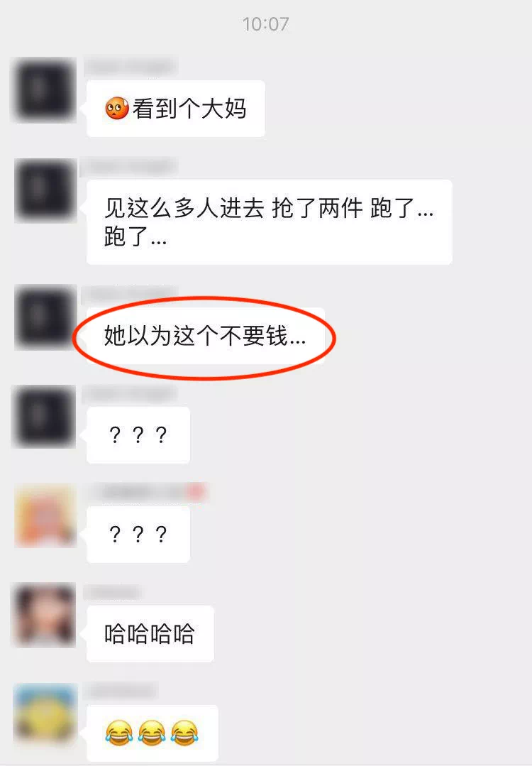The image size is (532, 766).
Task: Click the red flushed emoji in first message
Action: click(x=117, y=109)
